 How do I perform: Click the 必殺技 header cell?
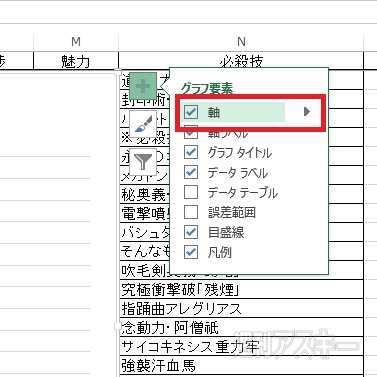(241, 61)
